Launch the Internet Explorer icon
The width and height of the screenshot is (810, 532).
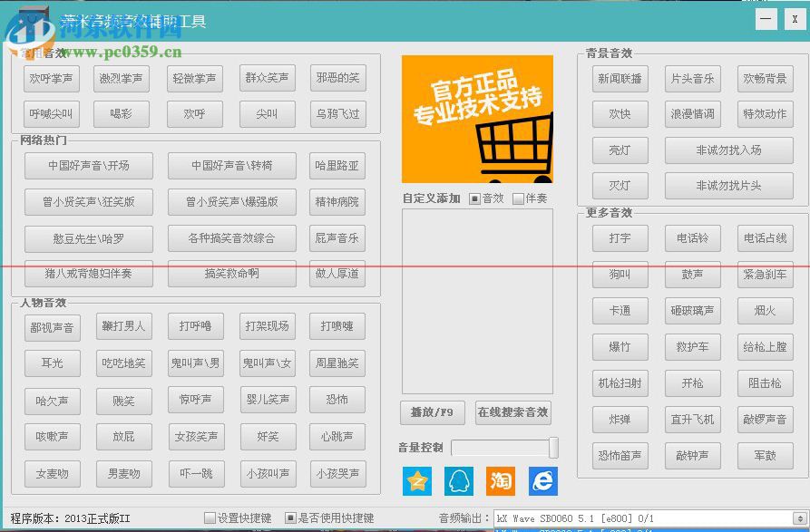click(542, 481)
